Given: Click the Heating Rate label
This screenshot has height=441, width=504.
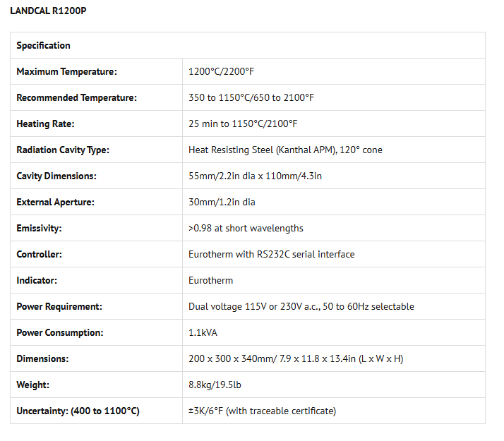Looking at the screenshot, I should [x=45, y=123].
